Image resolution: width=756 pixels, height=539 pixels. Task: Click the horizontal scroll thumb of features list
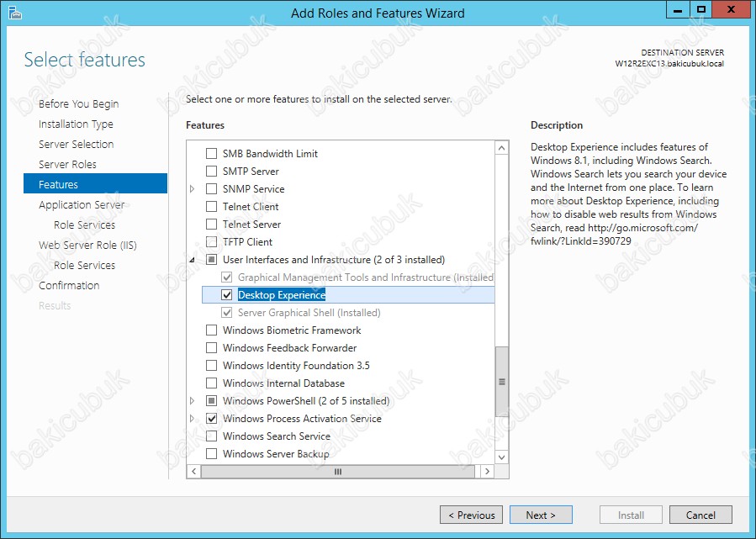coord(338,472)
